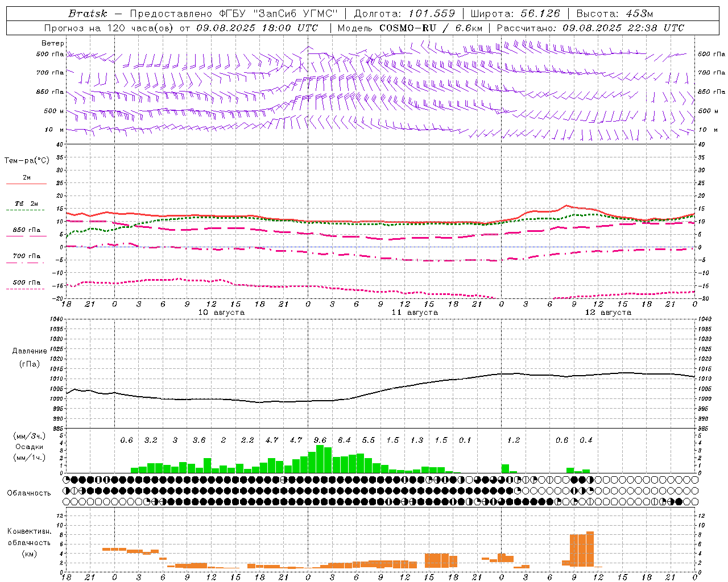
Task: Click the 0.1 precipitation value
Action: (465, 440)
